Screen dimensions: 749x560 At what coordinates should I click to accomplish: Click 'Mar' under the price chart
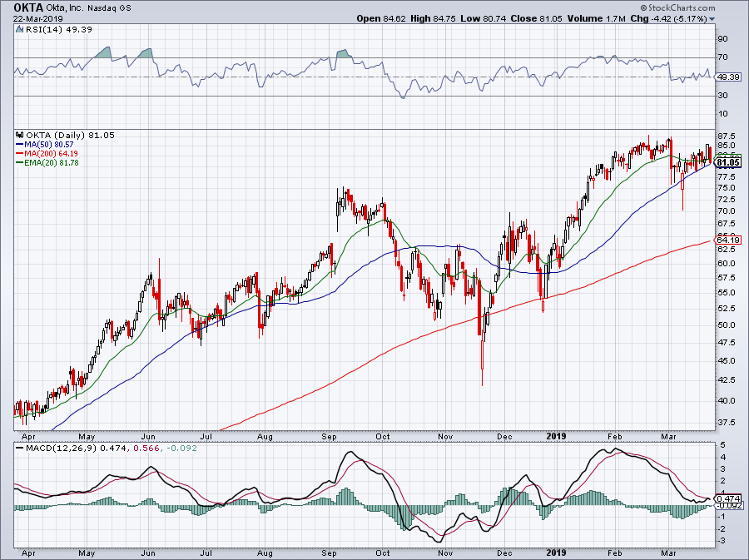tap(669, 436)
